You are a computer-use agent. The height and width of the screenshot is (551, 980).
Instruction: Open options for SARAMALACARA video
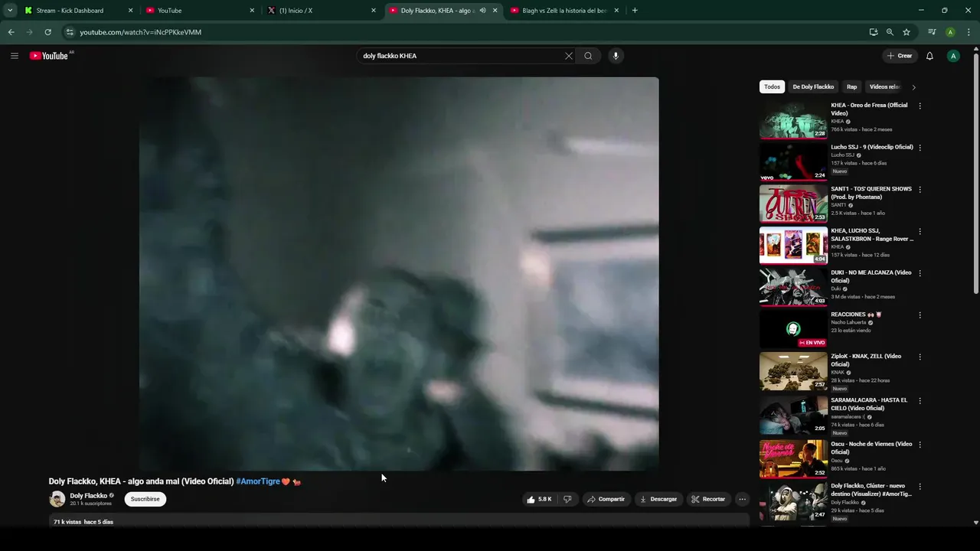920,401
